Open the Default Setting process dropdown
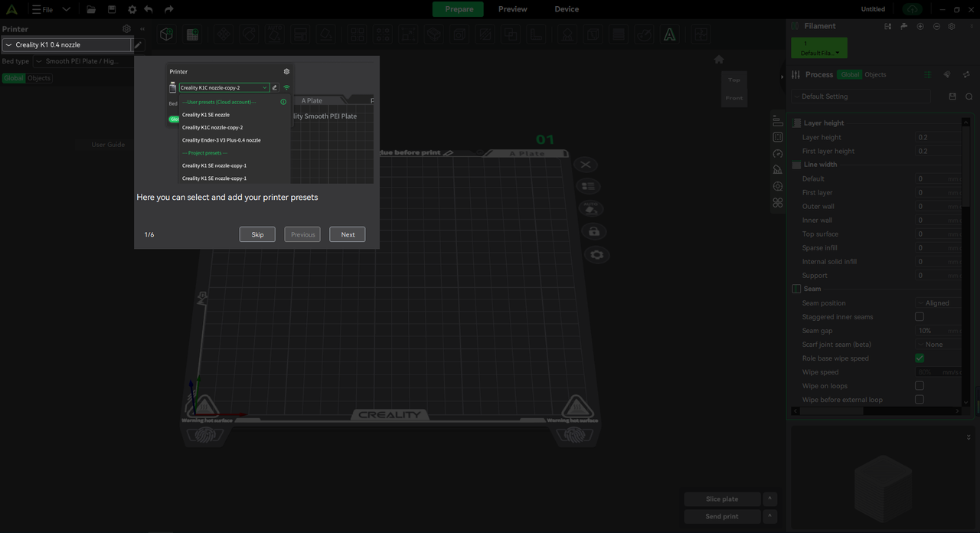 (x=862, y=96)
